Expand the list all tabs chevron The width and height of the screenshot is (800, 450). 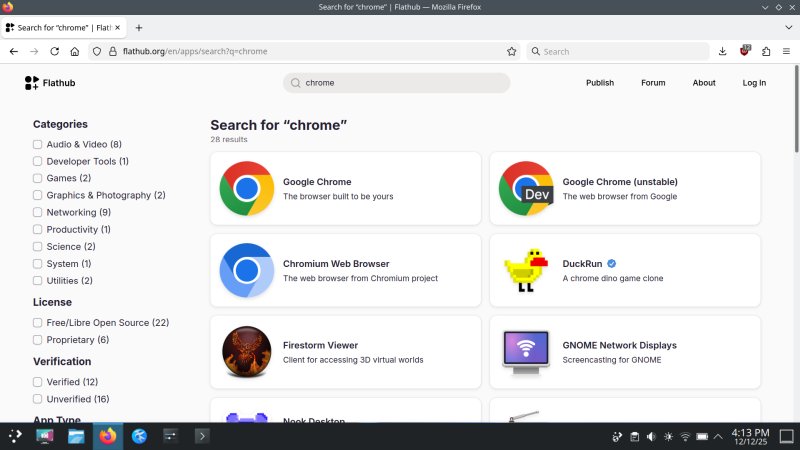pyautogui.click(x=788, y=28)
